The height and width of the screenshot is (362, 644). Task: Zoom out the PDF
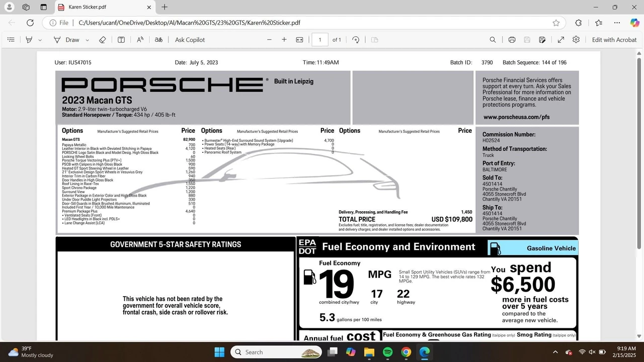tap(269, 40)
